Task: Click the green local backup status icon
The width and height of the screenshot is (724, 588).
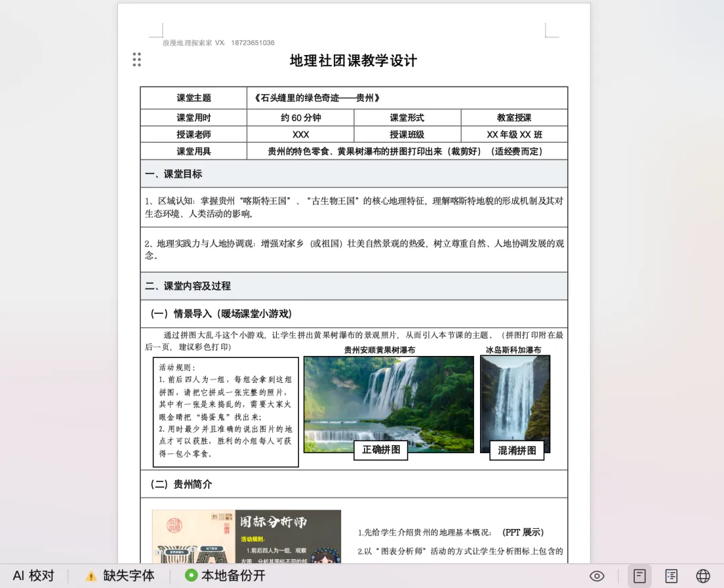Action: [x=190, y=575]
